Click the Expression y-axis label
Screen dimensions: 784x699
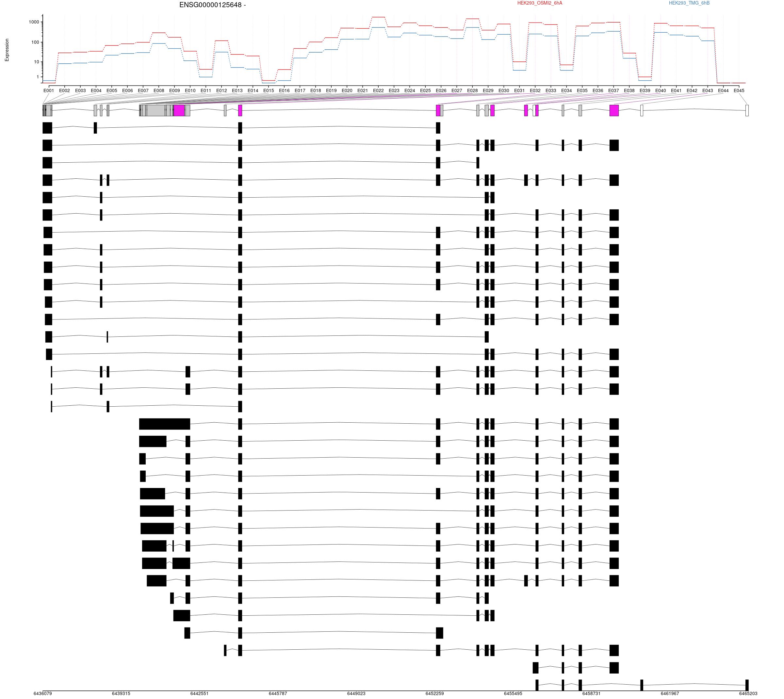click(x=7, y=50)
